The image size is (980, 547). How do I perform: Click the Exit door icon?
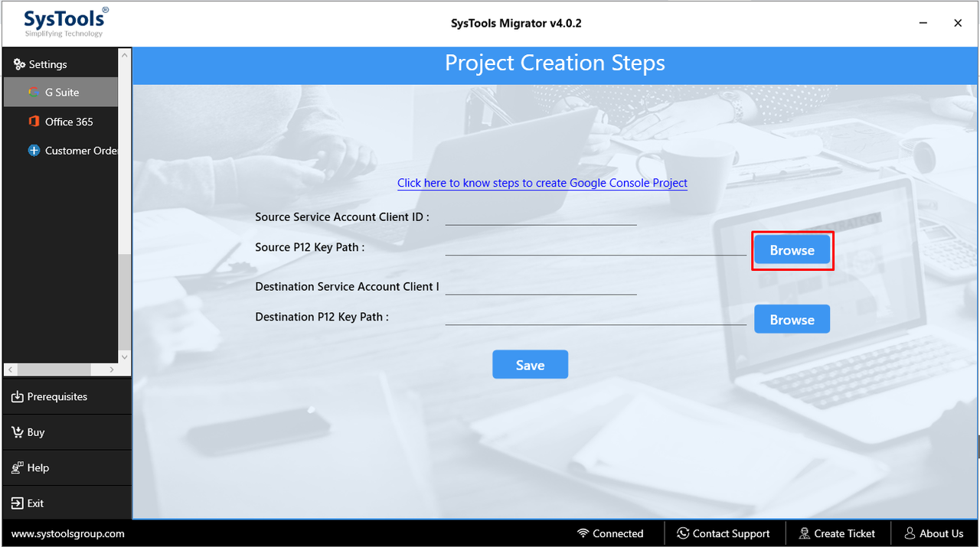pos(18,503)
